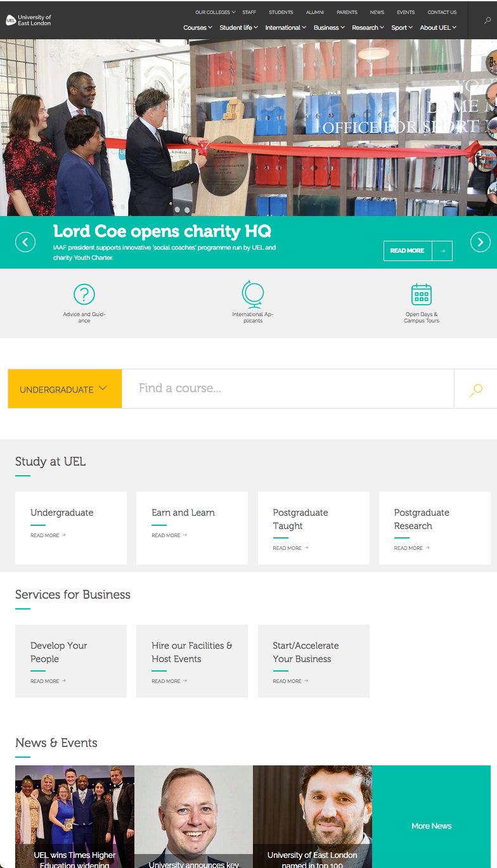
Task: Click the University of East London logo
Action: (x=29, y=20)
